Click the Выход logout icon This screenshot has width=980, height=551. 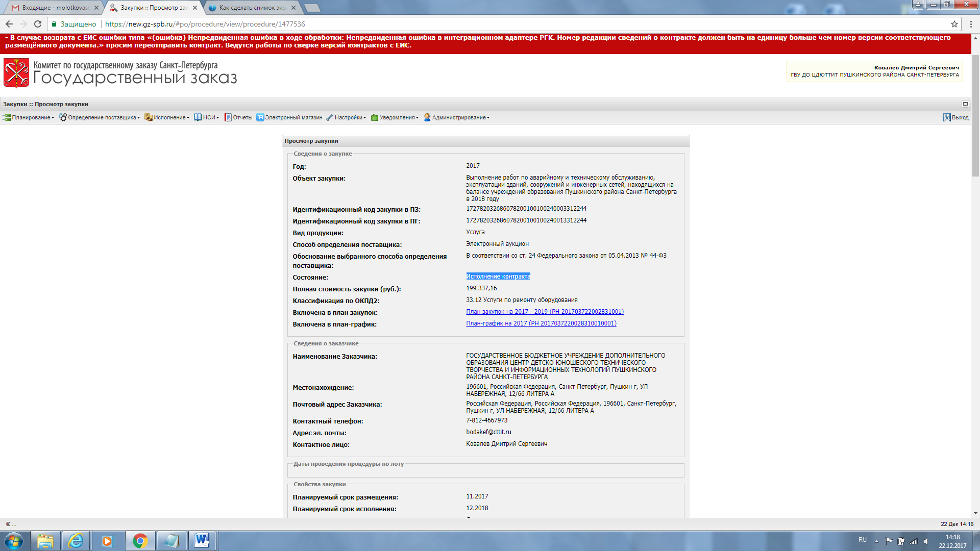pyautogui.click(x=946, y=117)
